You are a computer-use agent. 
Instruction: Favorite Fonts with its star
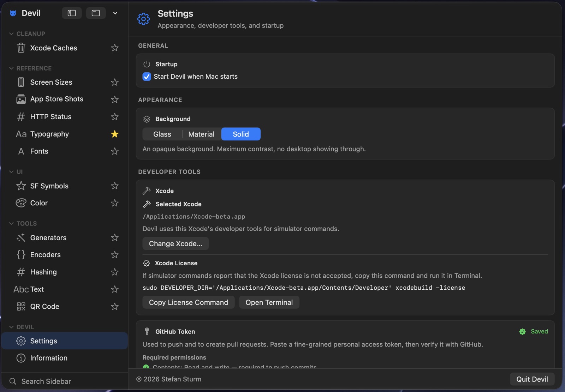[x=115, y=151]
